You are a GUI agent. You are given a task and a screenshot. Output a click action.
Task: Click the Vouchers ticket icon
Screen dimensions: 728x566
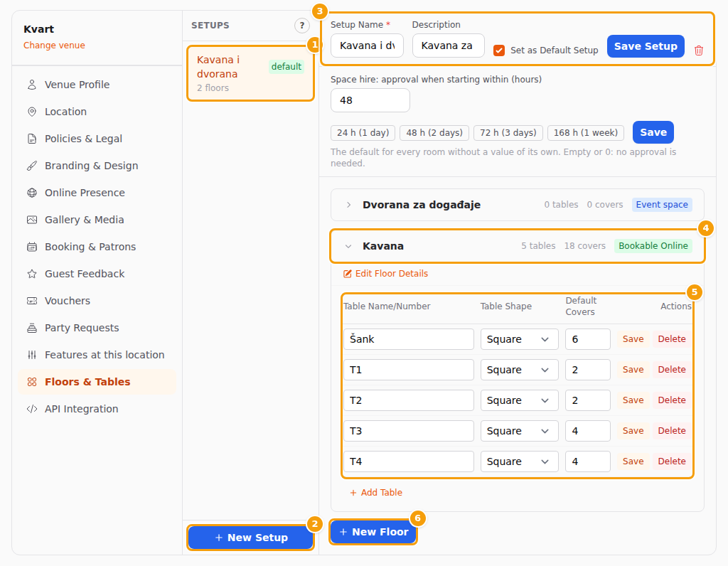[x=31, y=301]
